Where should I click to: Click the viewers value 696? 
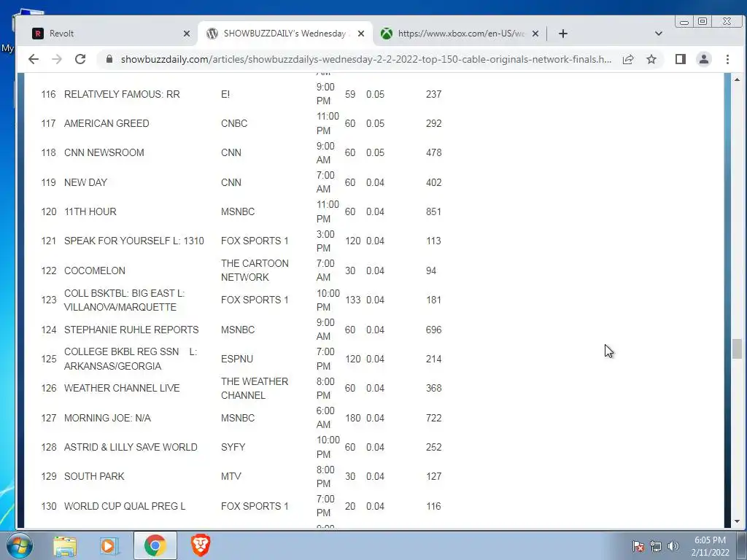pos(433,330)
